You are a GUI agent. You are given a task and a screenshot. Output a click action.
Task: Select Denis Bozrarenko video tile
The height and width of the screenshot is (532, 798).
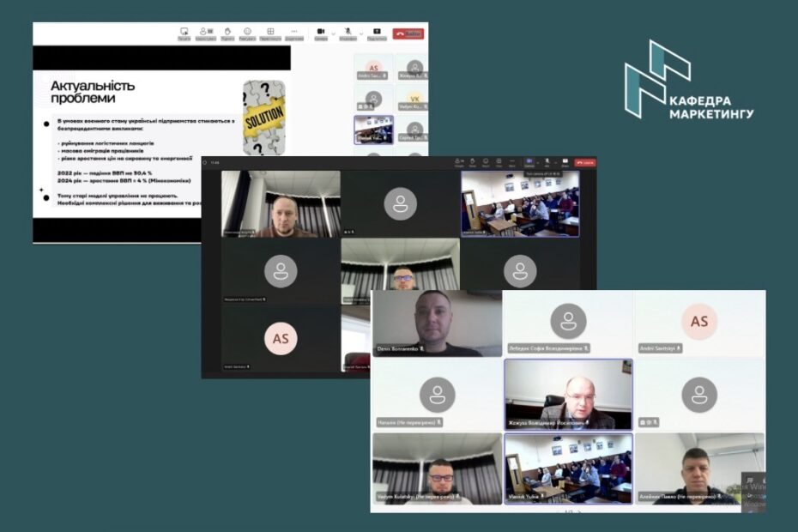click(437, 323)
